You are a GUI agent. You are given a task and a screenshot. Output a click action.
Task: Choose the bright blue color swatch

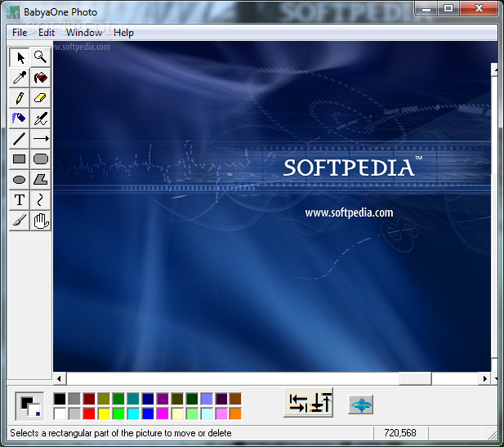point(148,413)
